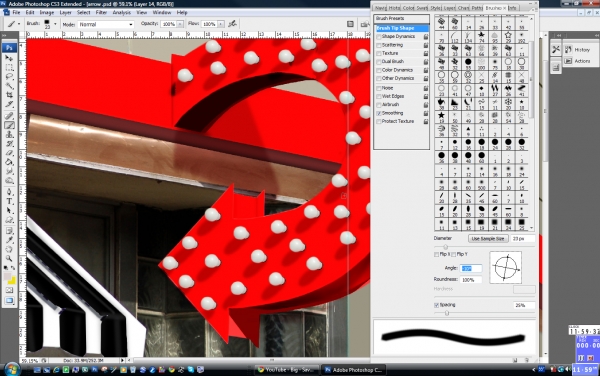Image resolution: width=600 pixels, height=376 pixels.
Task: Open the Opacity slider arrow
Action: tap(180, 24)
